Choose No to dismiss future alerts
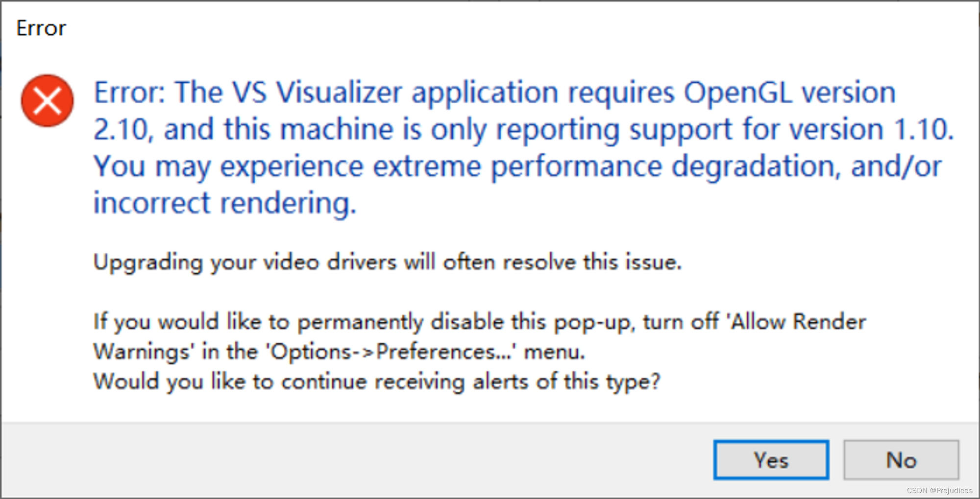Viewport: 980px width, 499px height. [901, 459]
